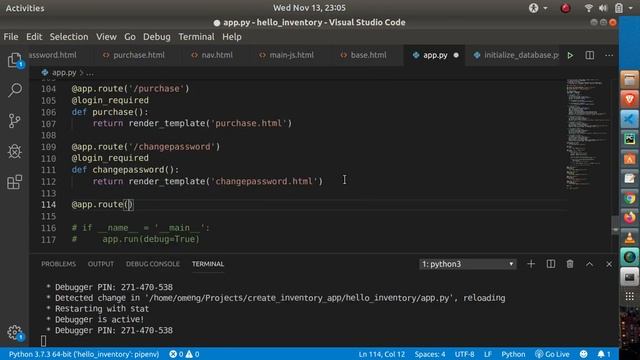This screenshot has height=360, width=640.
Task: Open the Source Control view
Action: coord(15,121)
